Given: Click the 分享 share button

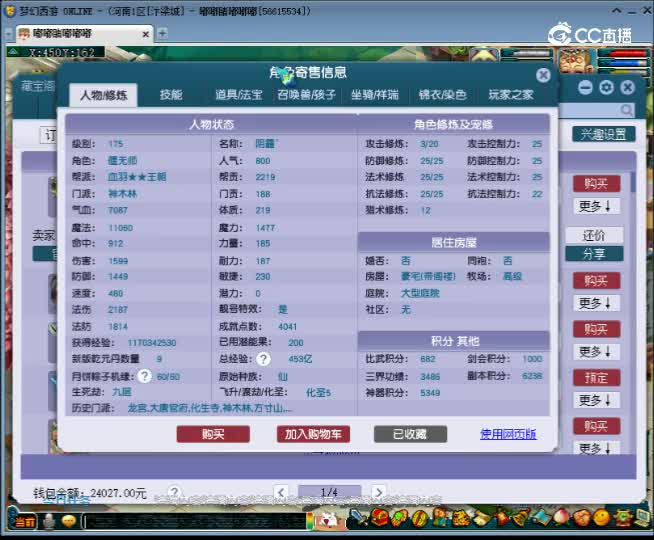Looking at the screenshot, I should coord(594,254).
